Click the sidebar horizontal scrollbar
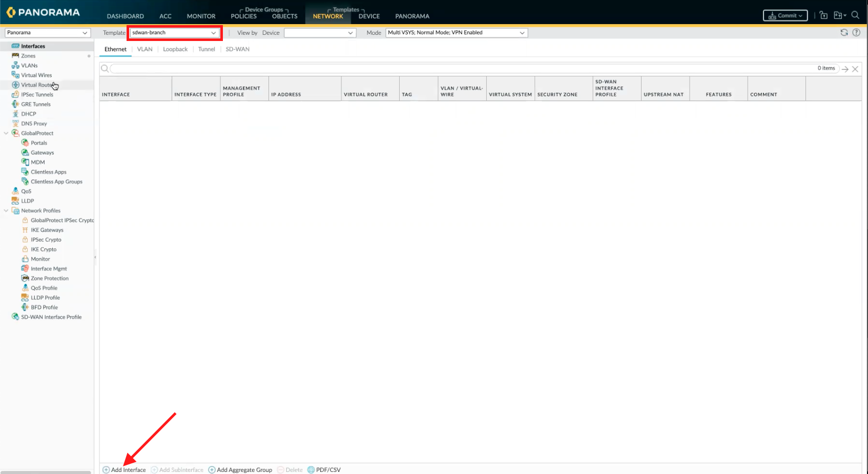Screen dimensions: 868x474 tap(46, 472)
